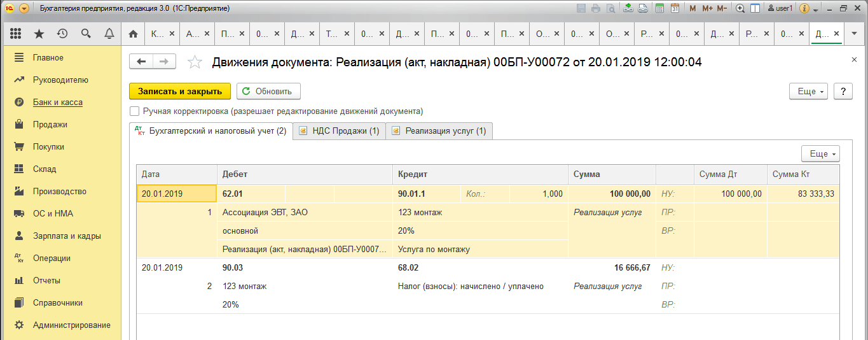The image size is (868, 340).
Task: Expand the Еще dropdown near help button
Action: (808, 91)
